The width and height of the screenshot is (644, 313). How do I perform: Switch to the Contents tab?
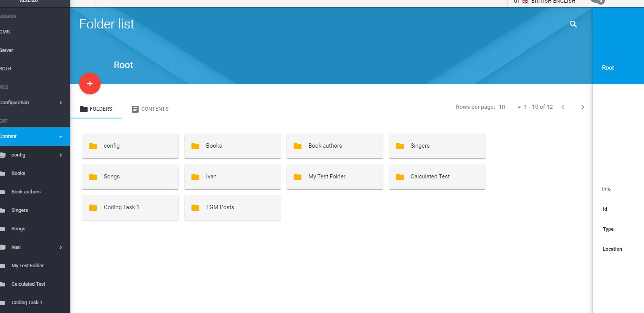(x=150, y=109)
